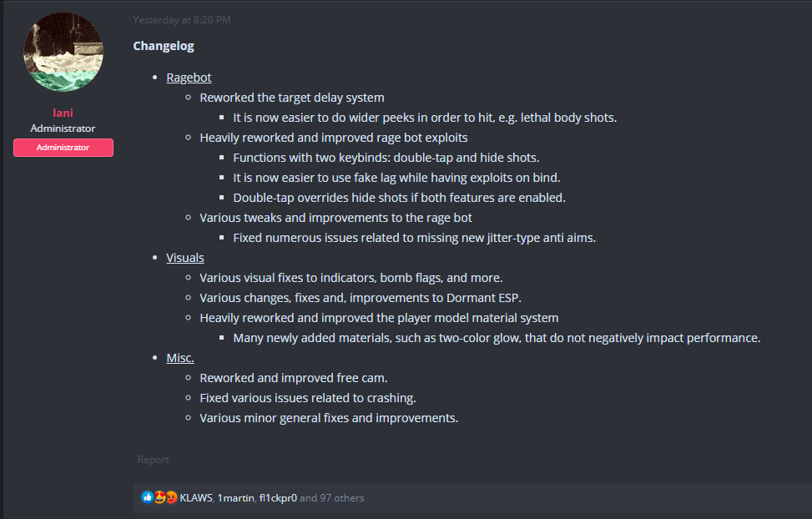Open fl1ckpr0's profile from reactions list
The image size is (812, 519).
pos(277,498)
